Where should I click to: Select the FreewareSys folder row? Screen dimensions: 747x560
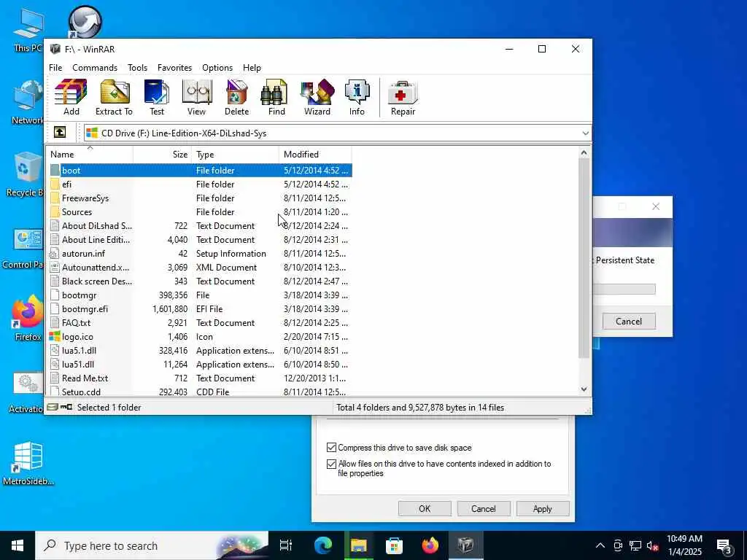pos(200,198)
